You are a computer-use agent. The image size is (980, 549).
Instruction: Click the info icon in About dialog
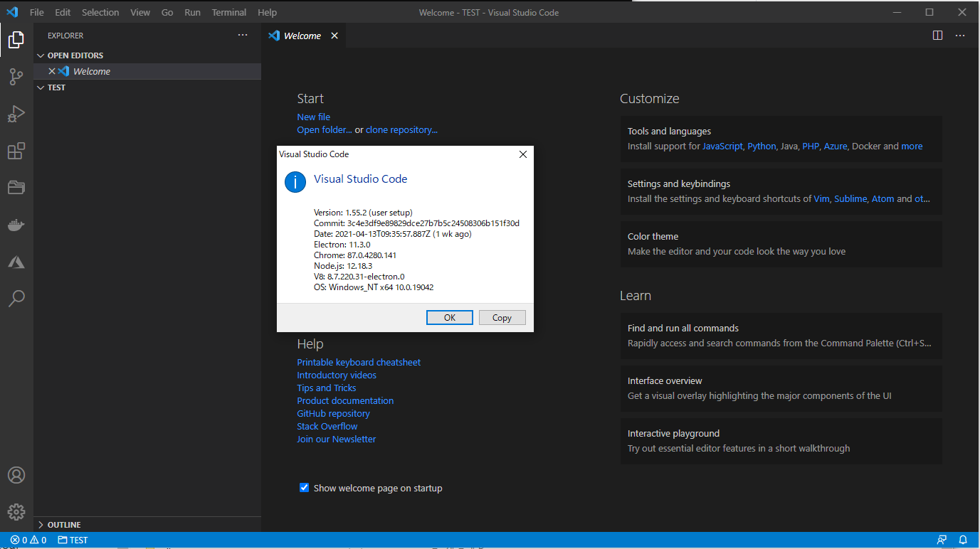[x=295, y=182]
